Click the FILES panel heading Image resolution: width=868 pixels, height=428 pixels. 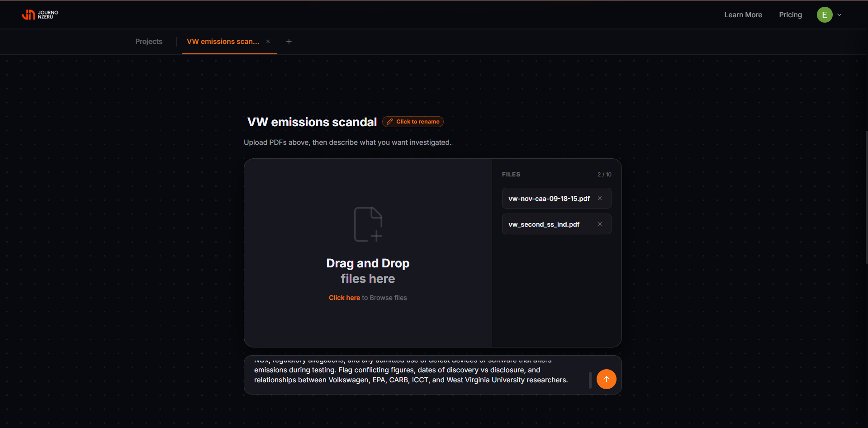coord(511,174)
